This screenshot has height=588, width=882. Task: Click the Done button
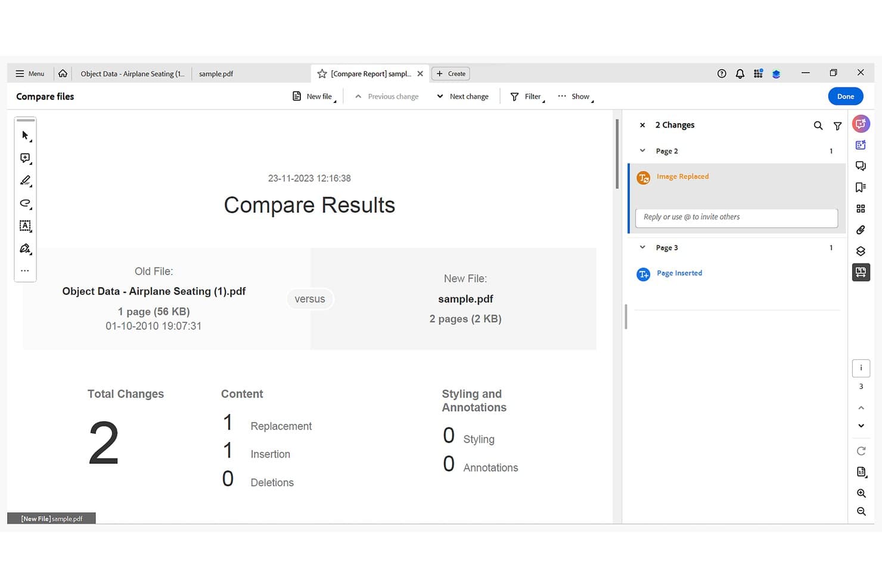pos(845,97)
